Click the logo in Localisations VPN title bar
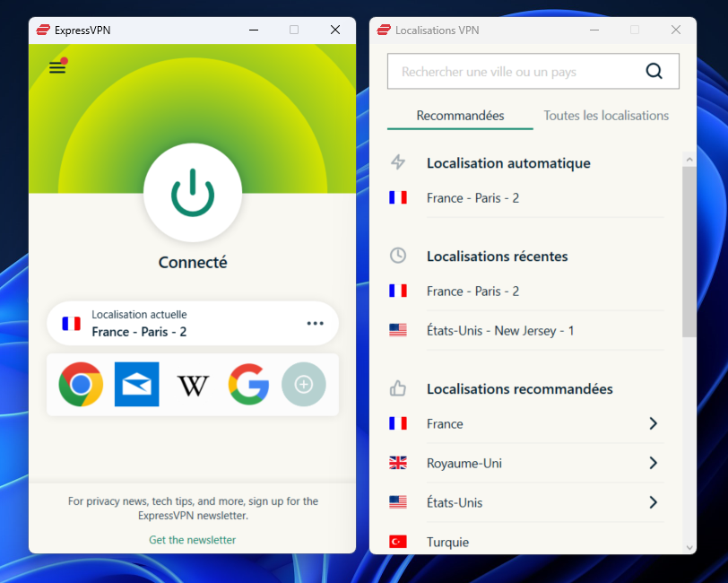728x583 pixels. (384, 30)
